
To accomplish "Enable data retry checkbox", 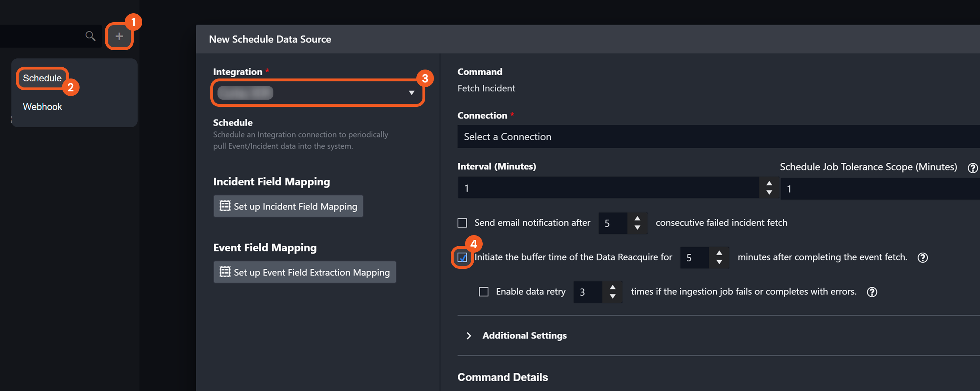I will point(483,292).
